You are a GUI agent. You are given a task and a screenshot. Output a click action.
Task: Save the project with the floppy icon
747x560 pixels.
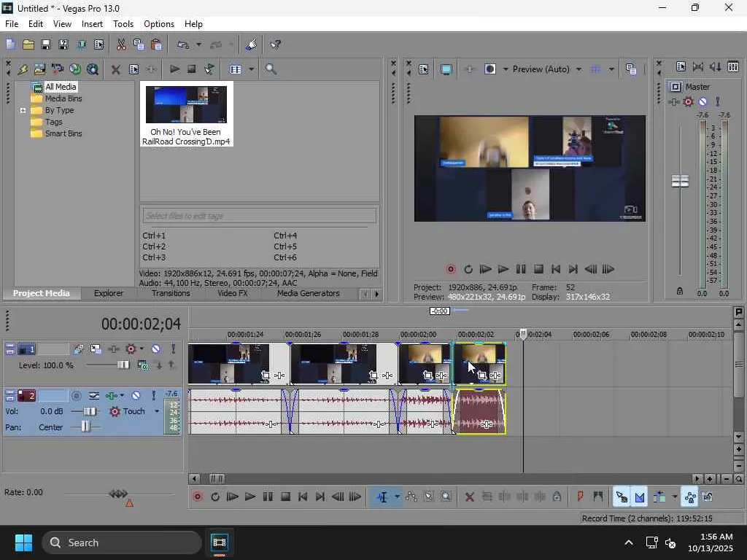46,44
